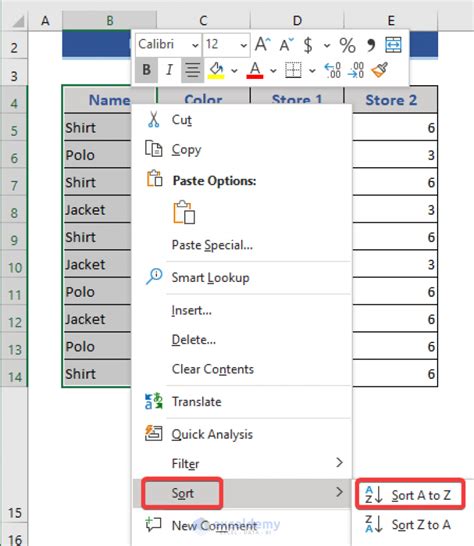Choose Cut from context menu
The image size is (474, 546).
point(242,120)
